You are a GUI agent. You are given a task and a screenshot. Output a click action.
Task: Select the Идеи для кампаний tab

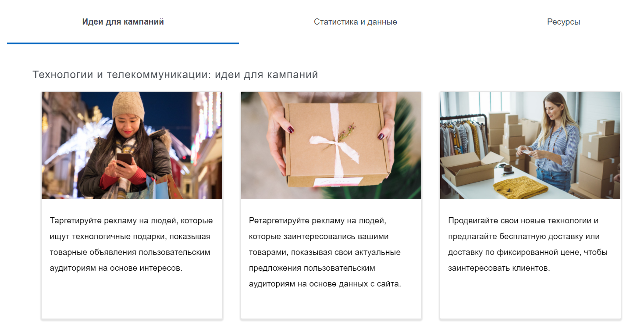click(123, 22)
